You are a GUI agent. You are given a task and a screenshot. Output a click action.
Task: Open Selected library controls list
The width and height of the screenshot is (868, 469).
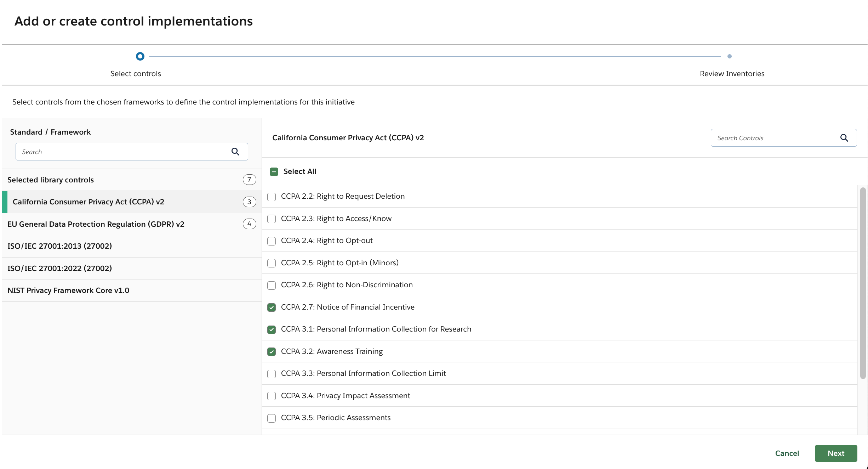(x=132, y=180)
